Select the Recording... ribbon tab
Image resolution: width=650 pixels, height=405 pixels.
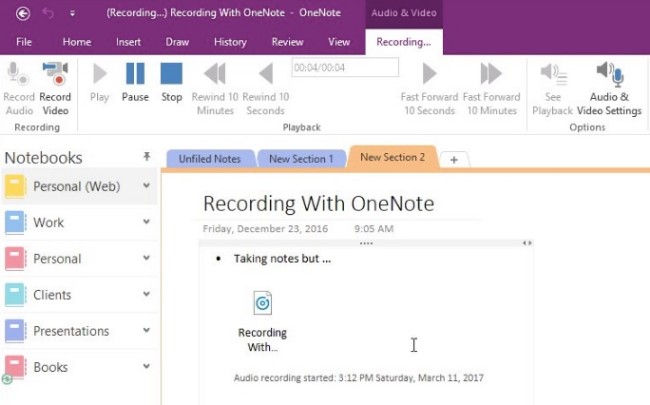tap(403, 42)
